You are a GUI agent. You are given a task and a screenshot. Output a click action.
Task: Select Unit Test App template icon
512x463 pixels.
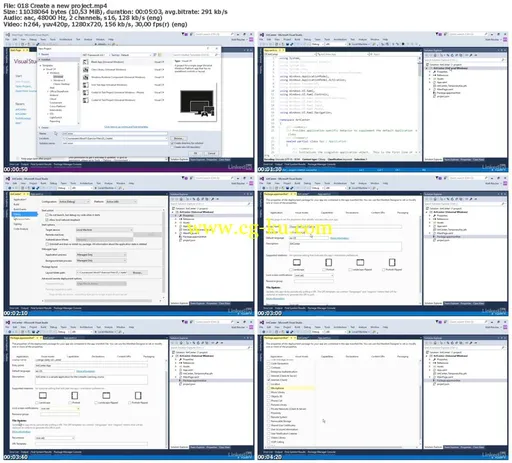[86, 85]
